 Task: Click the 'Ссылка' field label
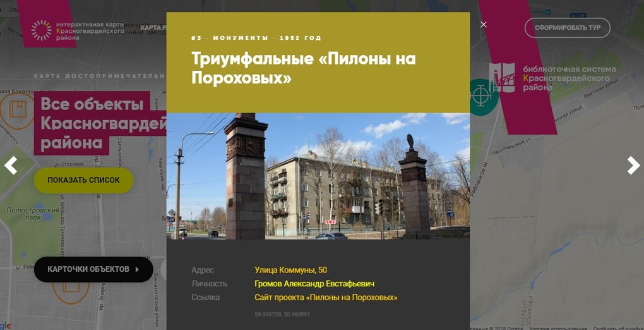(205, 298)
